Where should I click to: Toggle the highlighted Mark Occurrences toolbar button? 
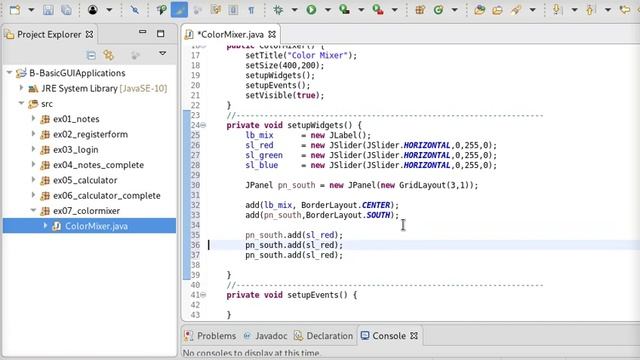[x=179, y=9]
